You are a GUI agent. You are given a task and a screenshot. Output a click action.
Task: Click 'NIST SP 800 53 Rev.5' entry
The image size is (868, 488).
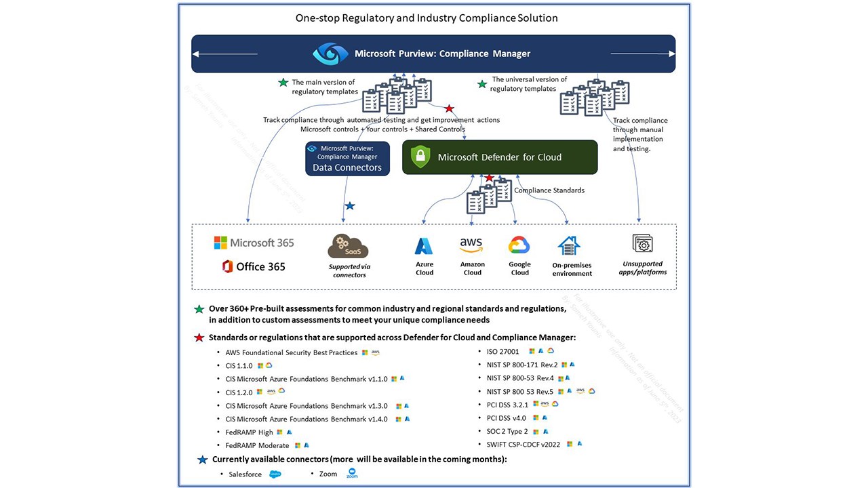[520, 392]
